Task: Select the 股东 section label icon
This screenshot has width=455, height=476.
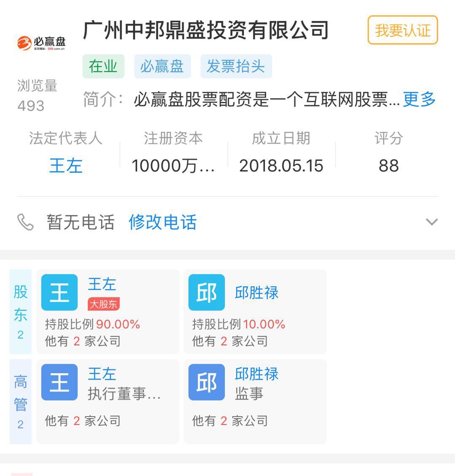Action: click(x=21, y=308)
